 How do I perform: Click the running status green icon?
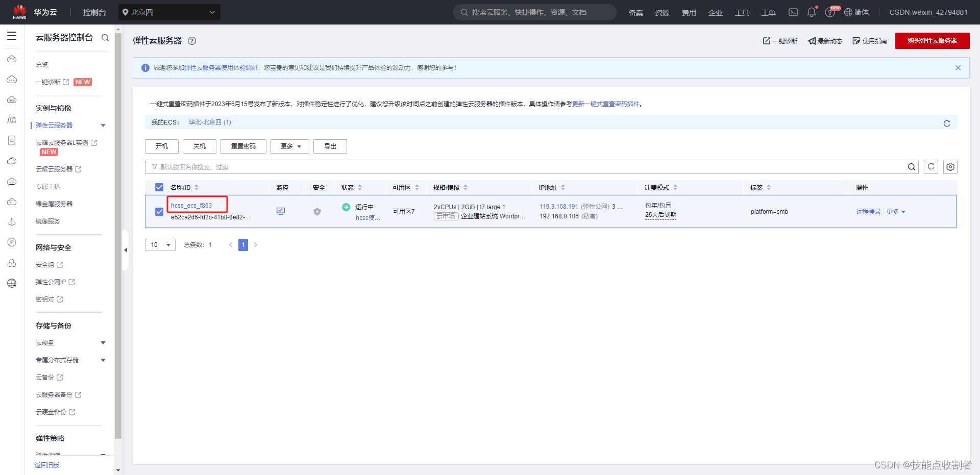pyautogui.click(x=346, y=207)
